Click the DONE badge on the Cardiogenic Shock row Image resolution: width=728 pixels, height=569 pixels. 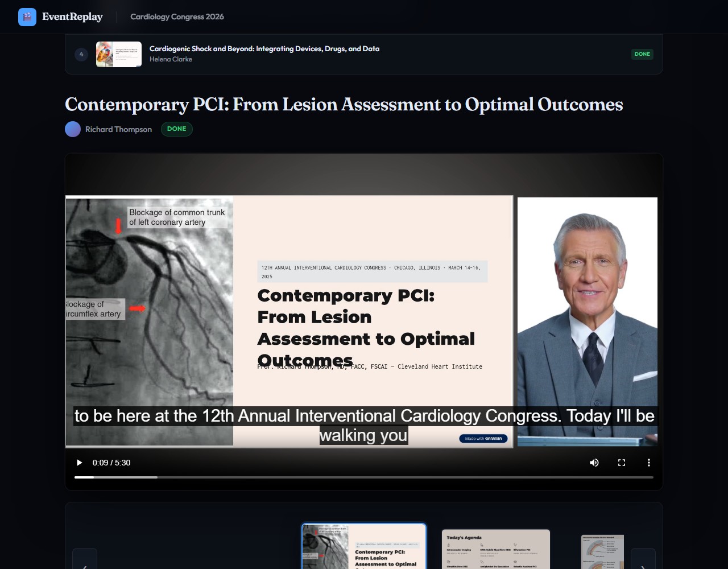tap(642, 54)
